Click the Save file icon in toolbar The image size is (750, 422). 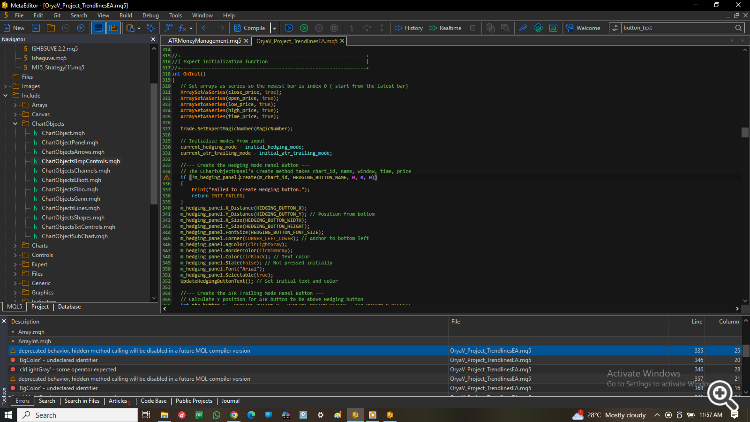36,28
